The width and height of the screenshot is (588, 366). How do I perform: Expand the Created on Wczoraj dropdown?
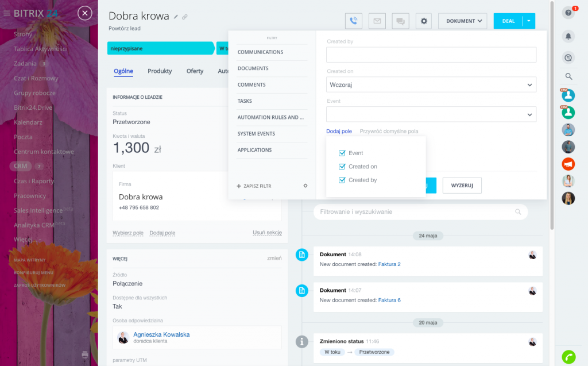(431, 84)
